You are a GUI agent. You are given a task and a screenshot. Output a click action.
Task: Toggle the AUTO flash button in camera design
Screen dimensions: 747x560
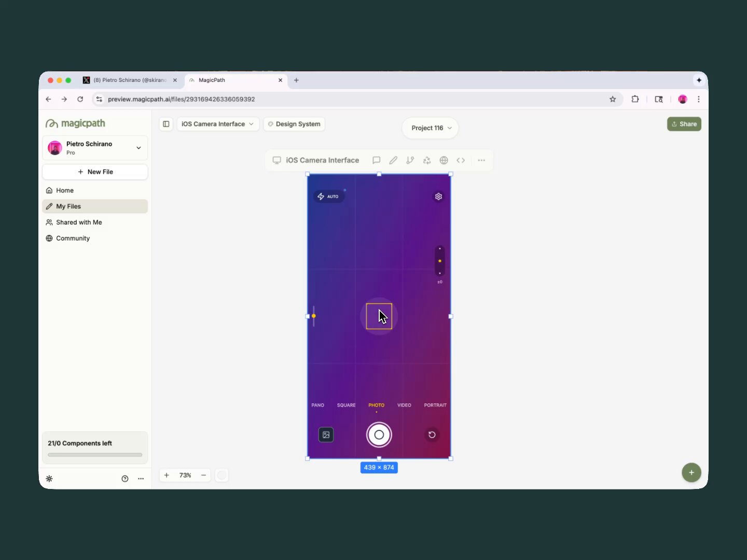coord(328,197)
